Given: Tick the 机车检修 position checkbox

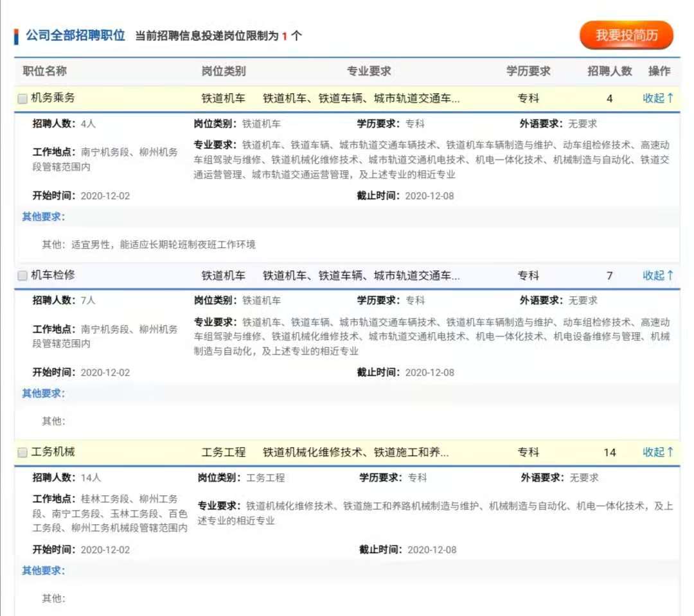Looking at the screenshot, I should click(22, 276).
